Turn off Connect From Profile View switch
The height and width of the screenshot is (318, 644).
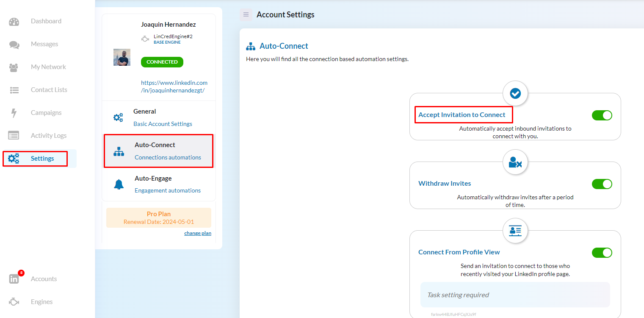pos(602,253)
